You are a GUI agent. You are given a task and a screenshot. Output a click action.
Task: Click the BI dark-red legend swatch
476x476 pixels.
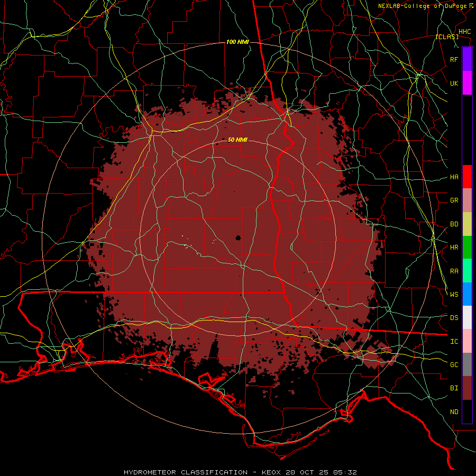coord(467,388)
